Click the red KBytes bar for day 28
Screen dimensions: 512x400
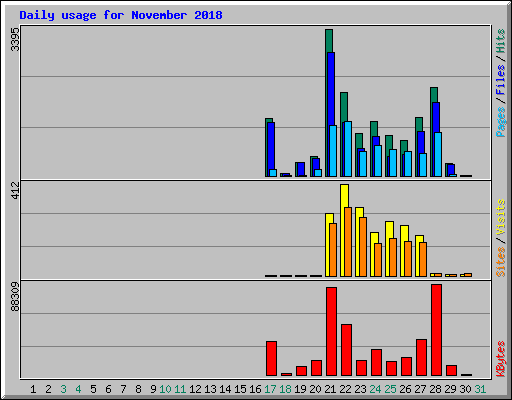click(x=436, y=330)
